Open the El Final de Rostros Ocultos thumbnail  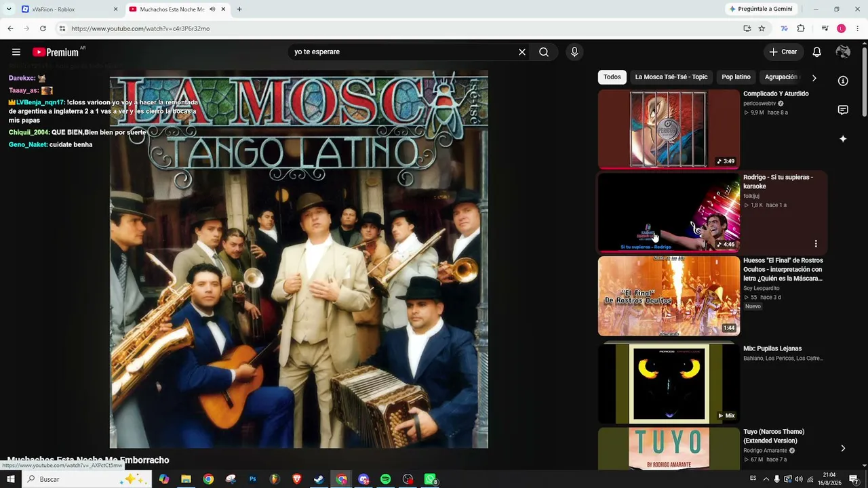669,296
